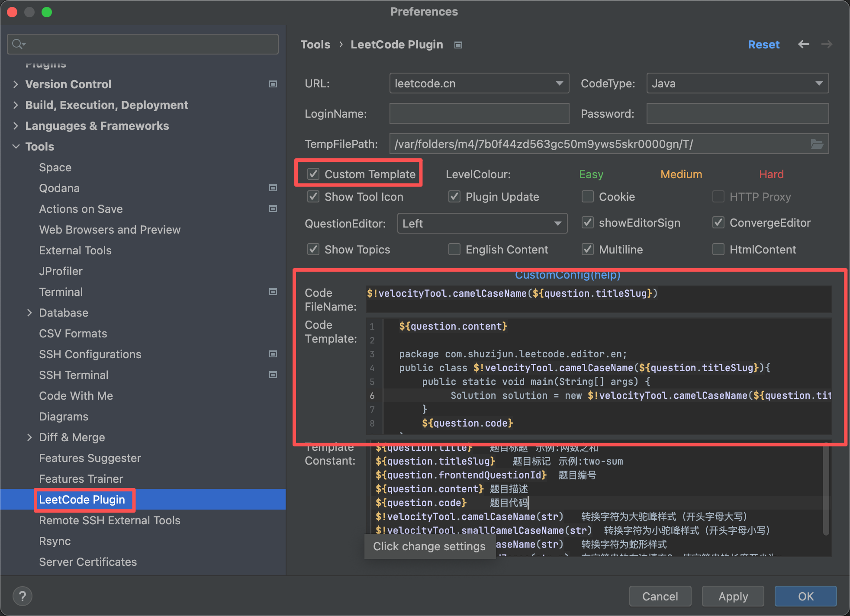850x616 pixels.
Task: Click the project icon on Terminal row
Action: 273,292
